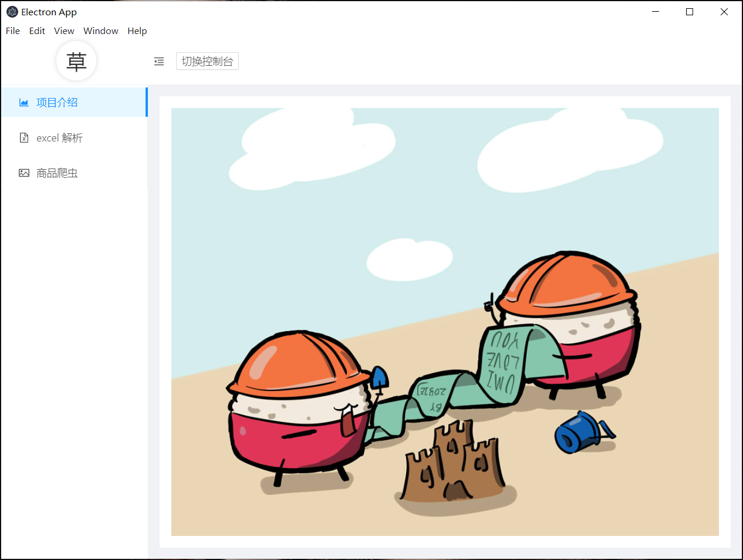
Task: Click the picture icon beside 商品爬虫
Action: point(24,173)
